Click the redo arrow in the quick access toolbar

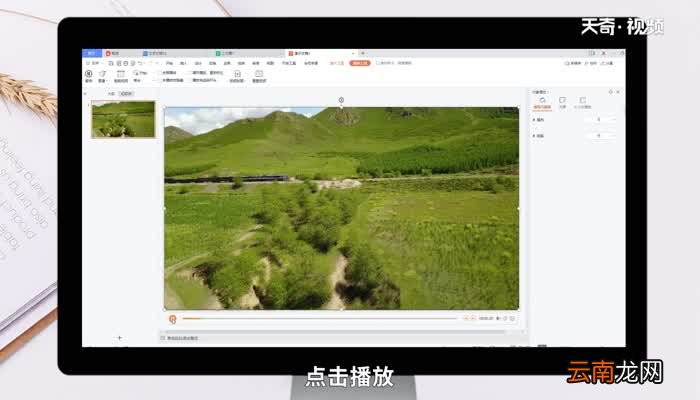[151, 63]
